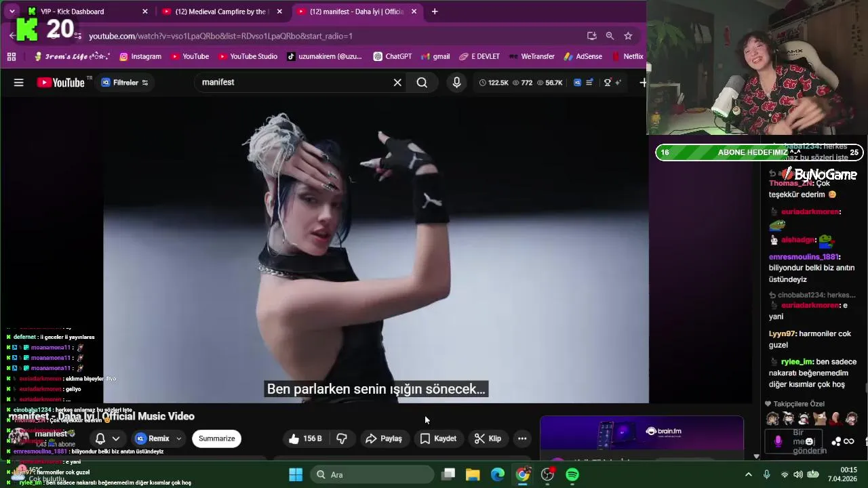The image size is (868, 488).
Task: Click the chat emoji icon in message box
Action: (809, 441)
